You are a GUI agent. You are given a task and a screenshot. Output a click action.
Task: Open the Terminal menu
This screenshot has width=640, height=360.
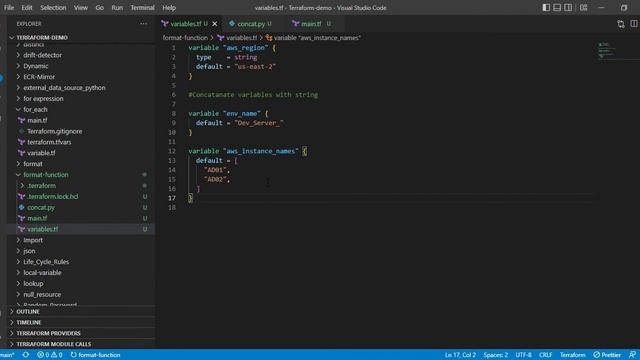point(142,8)
